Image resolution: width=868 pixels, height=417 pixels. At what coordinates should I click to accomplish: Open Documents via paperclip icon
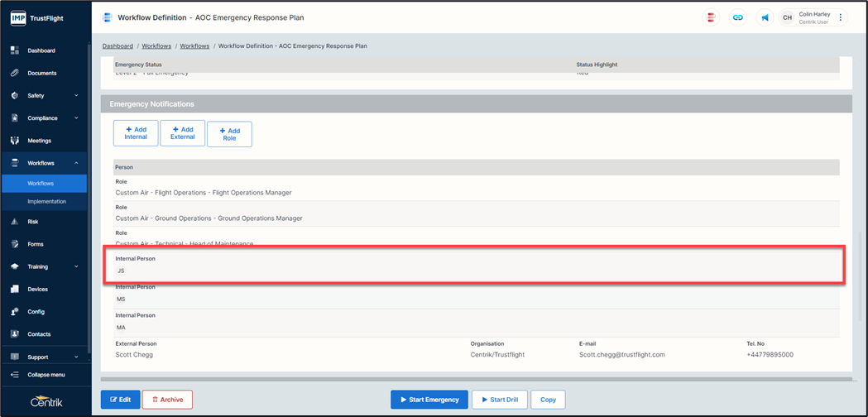pyautogui.click(x=15, y=73)
